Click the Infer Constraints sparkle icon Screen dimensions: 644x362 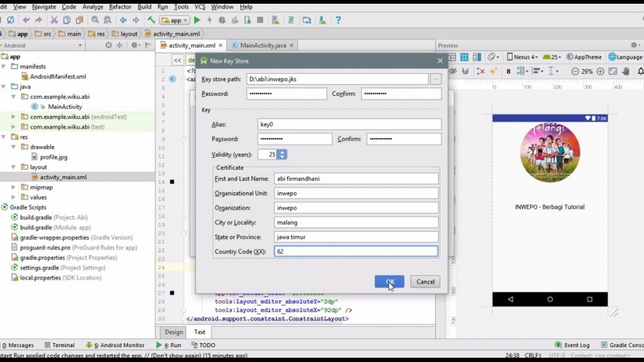pyautogui.click(x=494, y=71)
